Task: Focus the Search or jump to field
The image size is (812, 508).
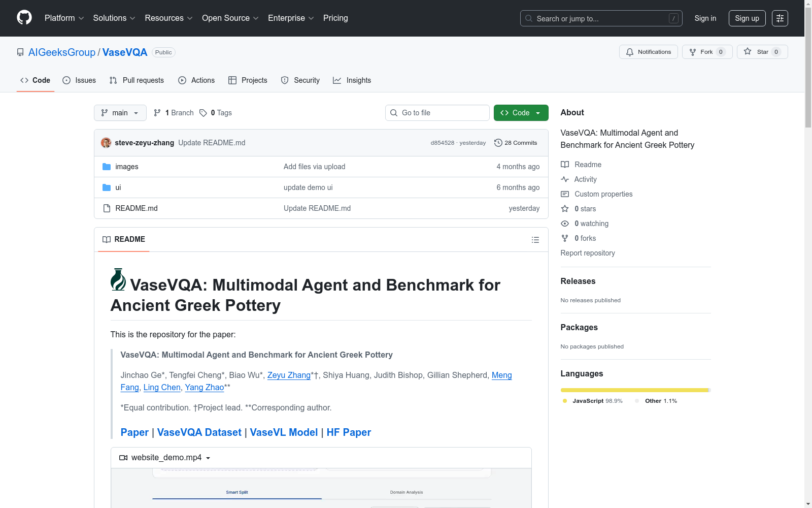Action: coord(601,18)
